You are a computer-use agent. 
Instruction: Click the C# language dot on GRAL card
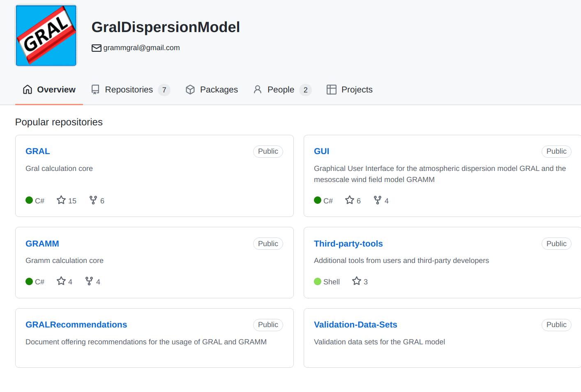(29, 200)
